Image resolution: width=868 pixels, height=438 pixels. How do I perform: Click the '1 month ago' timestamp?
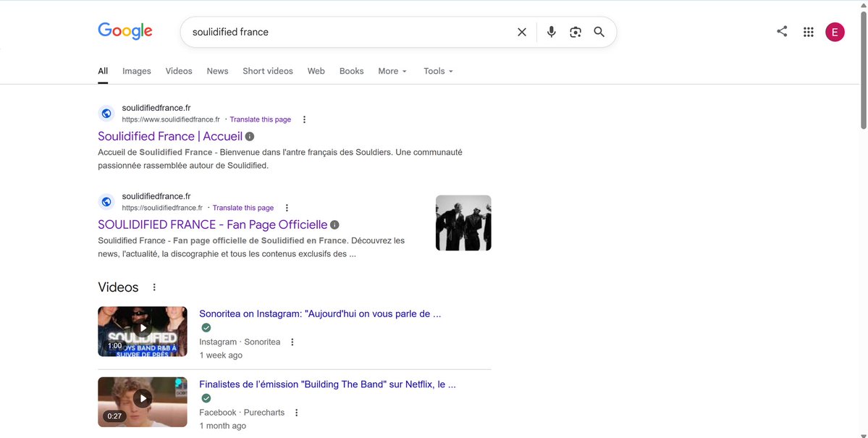click(x=222, y=426)
